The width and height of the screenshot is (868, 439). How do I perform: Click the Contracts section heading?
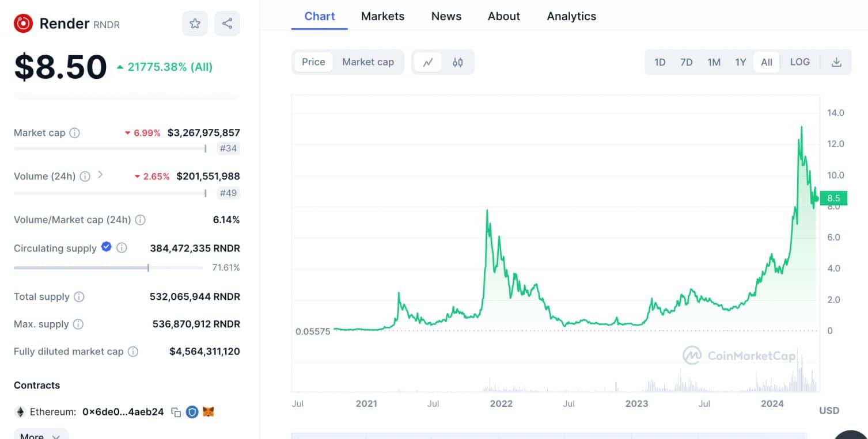pyautogui.click(x=37, y=385)
